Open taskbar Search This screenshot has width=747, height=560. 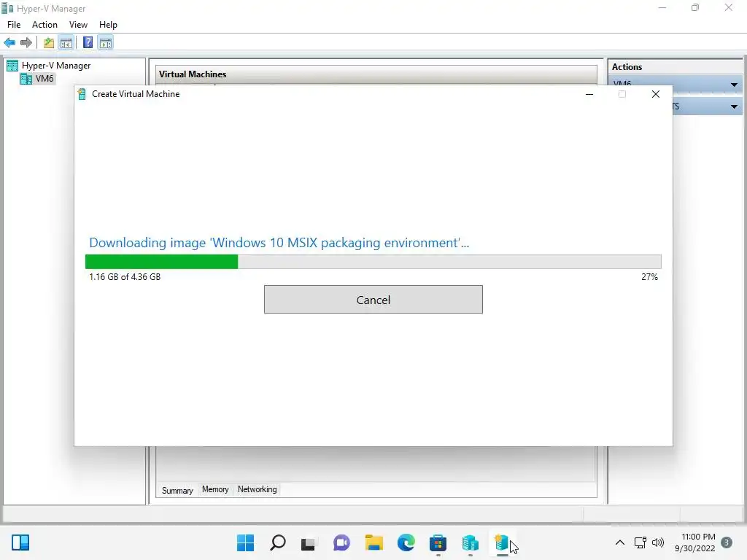tap(278, 542)
